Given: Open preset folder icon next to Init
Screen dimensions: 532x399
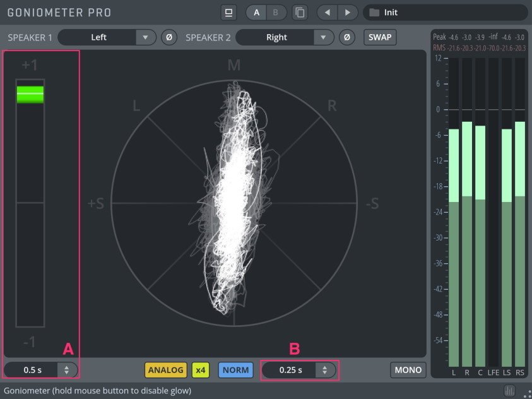Looking at the screenshot, I should point(374,13).
